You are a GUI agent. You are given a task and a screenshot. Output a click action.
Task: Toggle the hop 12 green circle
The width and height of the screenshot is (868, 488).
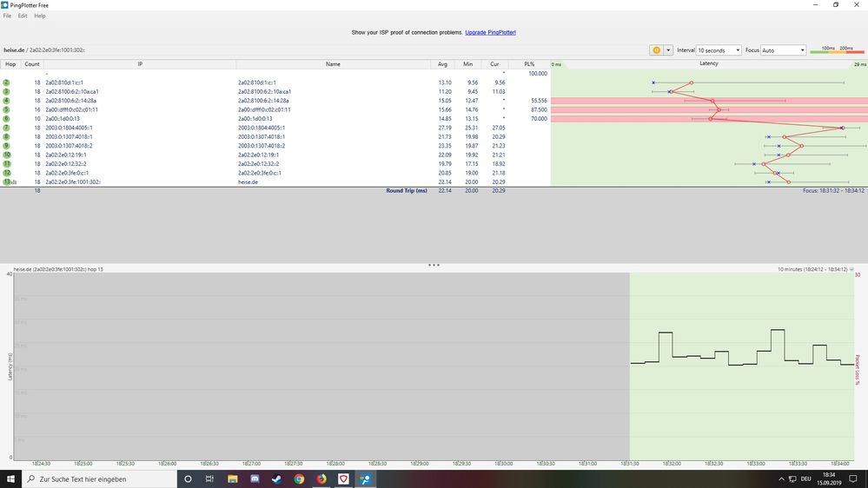tap(7, 173)
